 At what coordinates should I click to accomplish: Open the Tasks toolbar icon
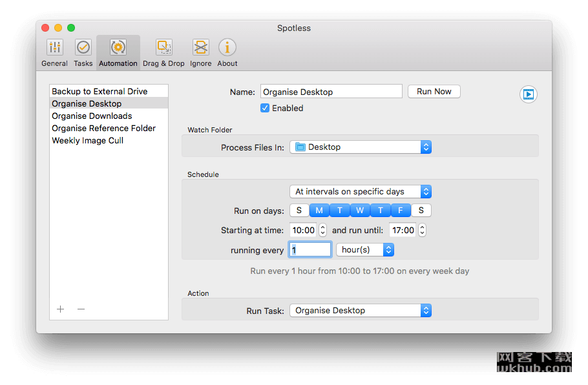tap(83, 48)
